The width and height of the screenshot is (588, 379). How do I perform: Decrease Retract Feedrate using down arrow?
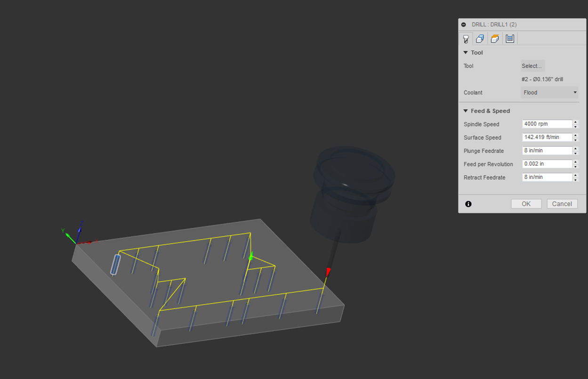[x=575, y=180]
